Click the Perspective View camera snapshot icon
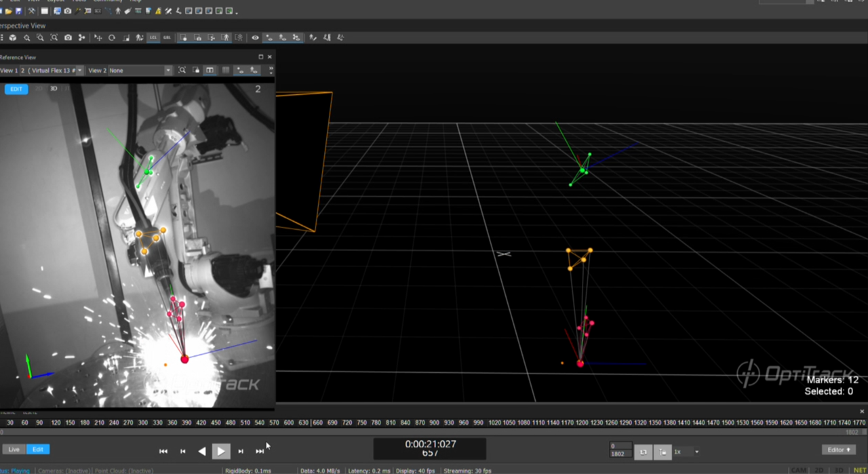Image resolution: width=868 pixels, height=474 pixels. [68, 38]
